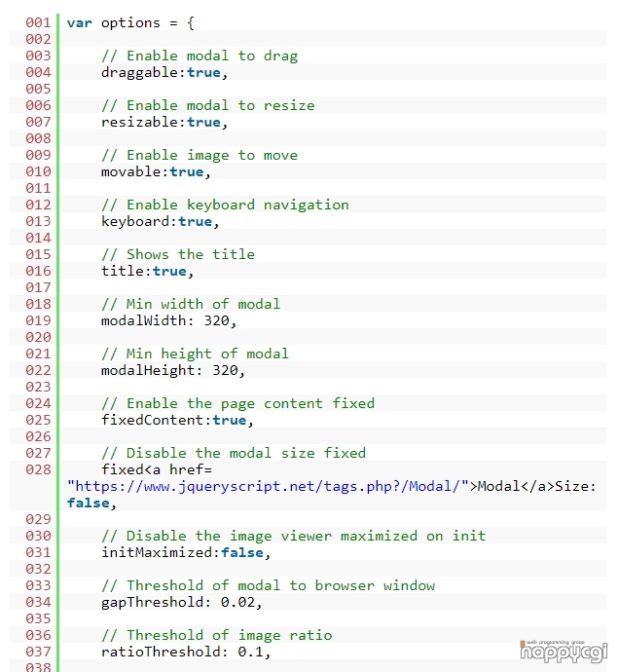The width and height of the screenshot is (618, 672).
Task: Click comment '// Disable the modal size fixed'
Action: click(234, 454)
